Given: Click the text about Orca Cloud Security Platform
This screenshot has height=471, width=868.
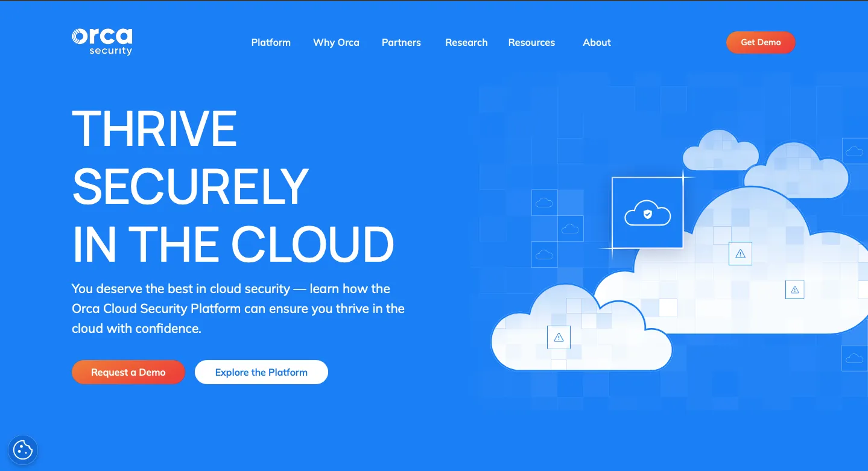Looking at the screenshot, I should pos(238,308).
